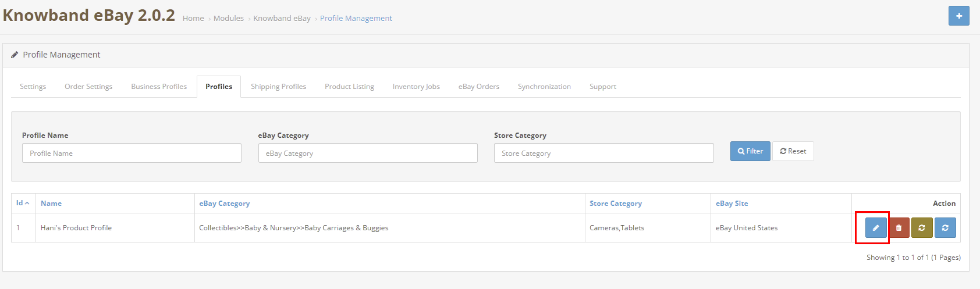Switch to Inventory Jobs tab

416,87
